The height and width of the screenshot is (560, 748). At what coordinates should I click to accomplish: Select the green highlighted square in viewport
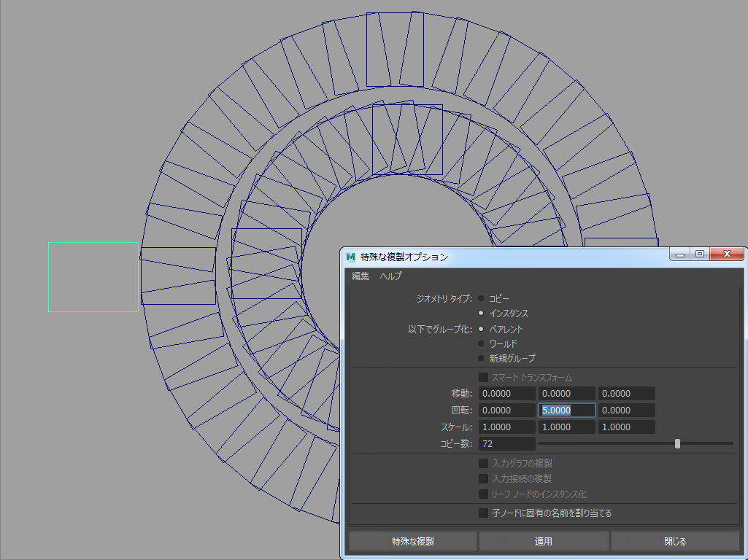click(93, 277)
